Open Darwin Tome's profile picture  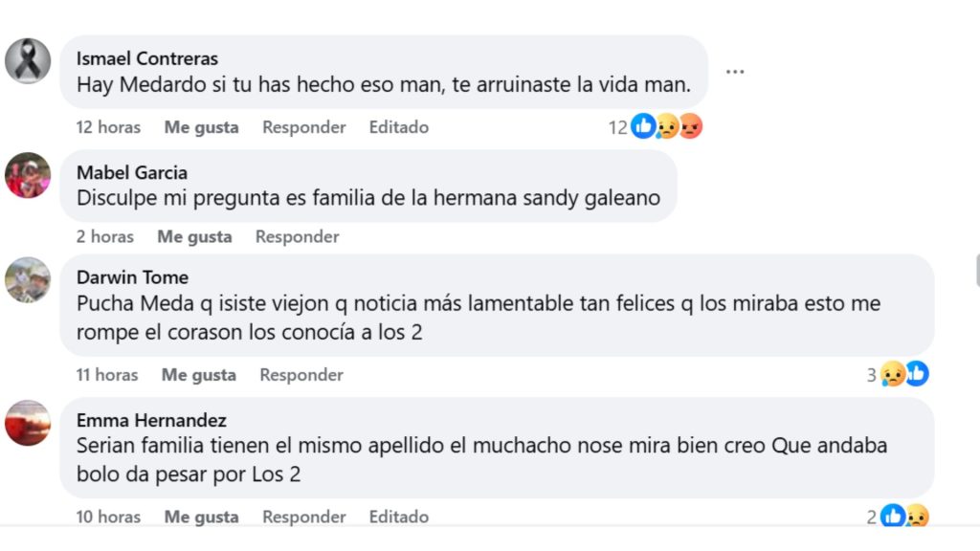coord(28,278)
